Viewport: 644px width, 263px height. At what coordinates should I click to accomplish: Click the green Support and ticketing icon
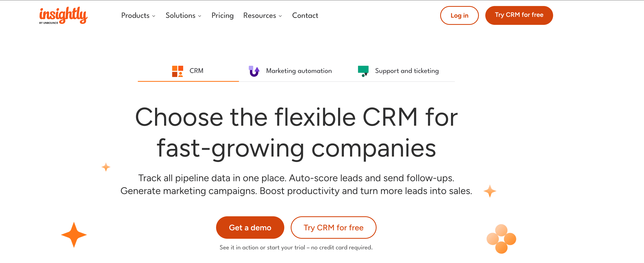coord(363,71)
